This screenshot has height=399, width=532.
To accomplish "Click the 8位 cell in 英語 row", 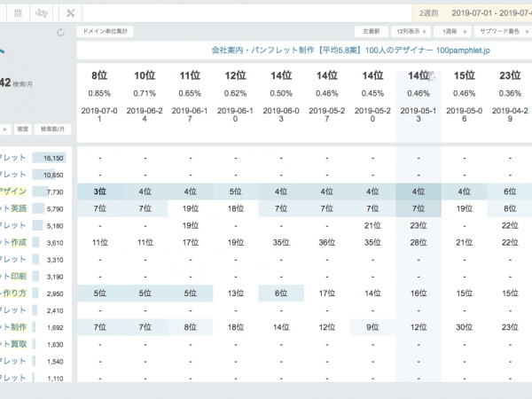I will click(x=510, y=208).
